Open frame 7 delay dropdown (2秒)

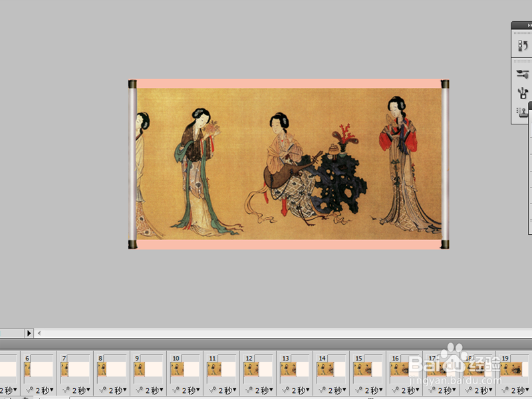point(81,390)
